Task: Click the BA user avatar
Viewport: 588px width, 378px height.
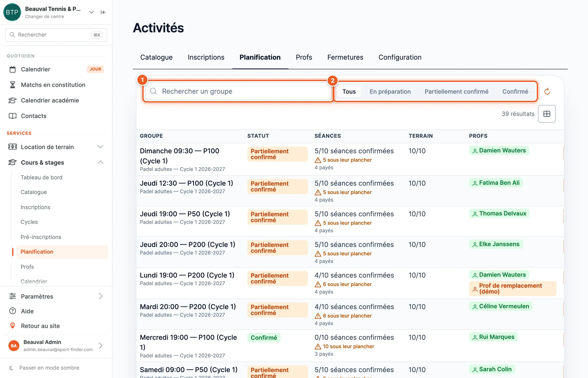Action: 14,346
